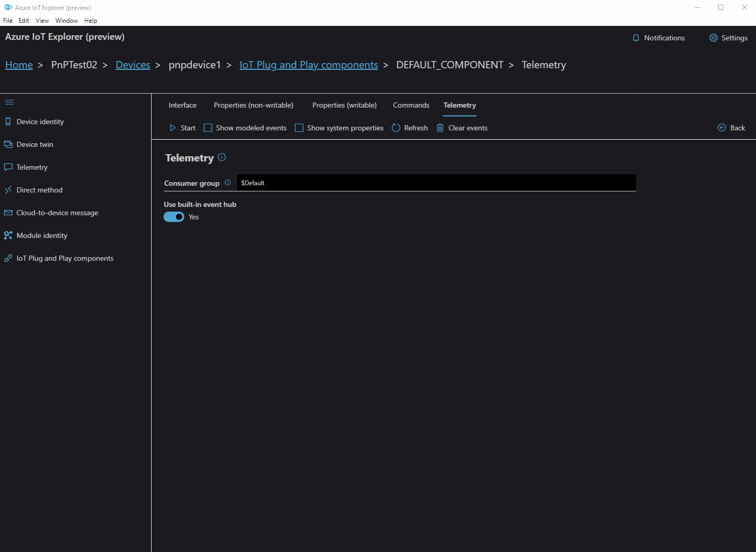This screenshot has width=756, height=552.
Task: Switch to Properties (non-writable) tab
Action: [x=254, y=105]
